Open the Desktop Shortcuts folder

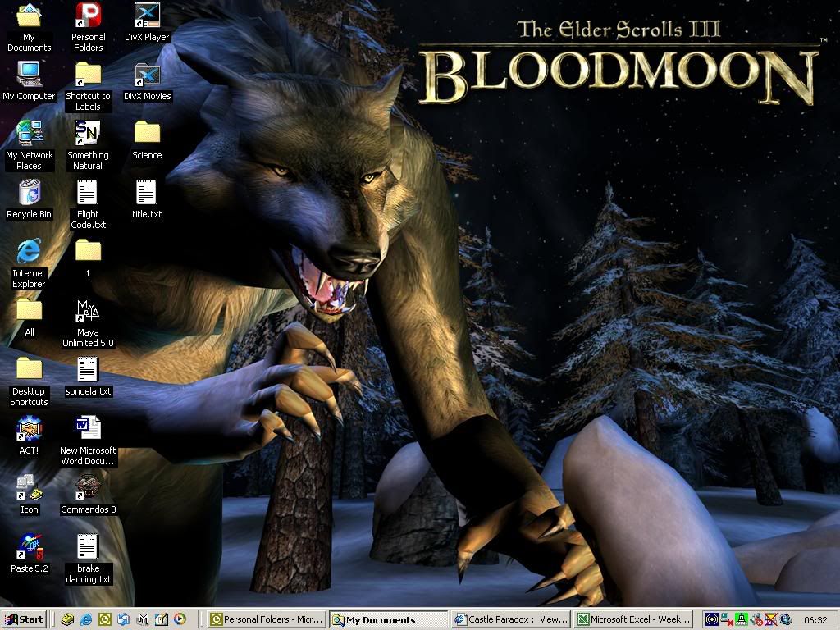pyautogui.click(x=29, y=381)
